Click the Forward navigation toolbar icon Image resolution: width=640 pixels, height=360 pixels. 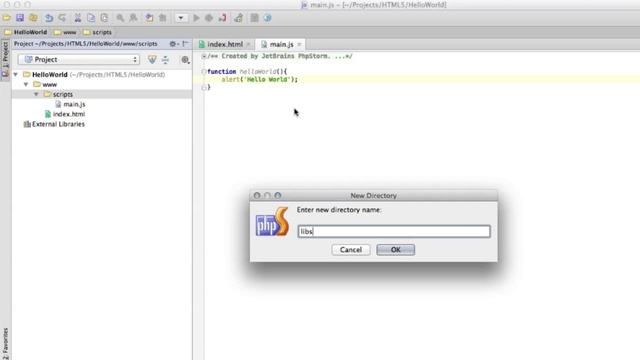pyautogui.click(x=162, y=18)
